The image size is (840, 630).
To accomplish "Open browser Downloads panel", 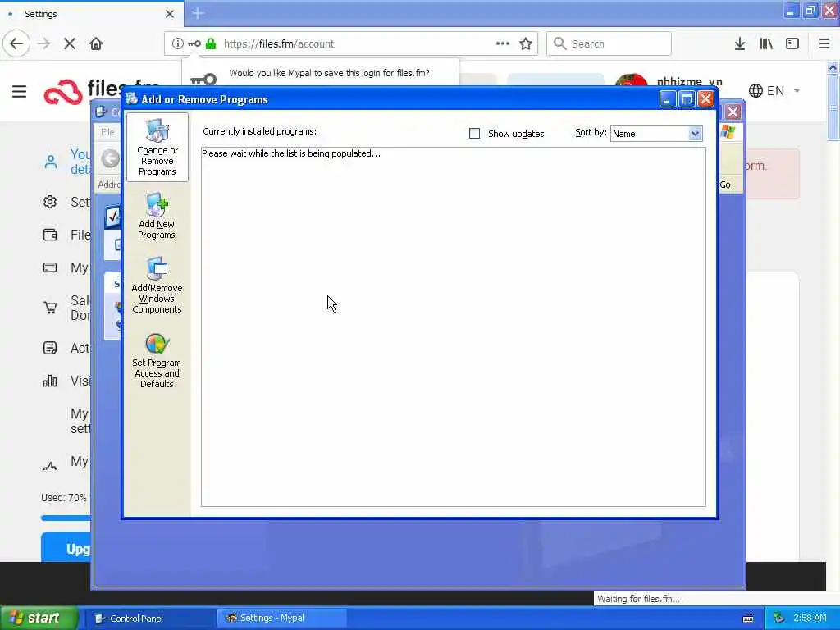I will (740, 44).
